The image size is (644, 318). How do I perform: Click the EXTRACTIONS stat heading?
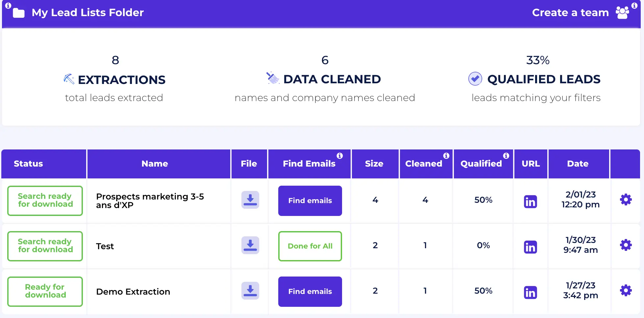[122, 80]
